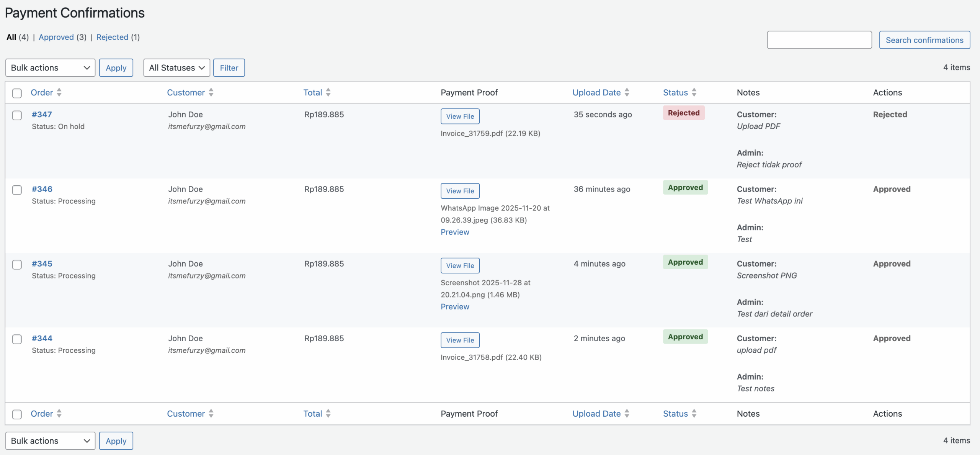Sort by Order column arrows in header
980x455 pixels.
point(59,92)
